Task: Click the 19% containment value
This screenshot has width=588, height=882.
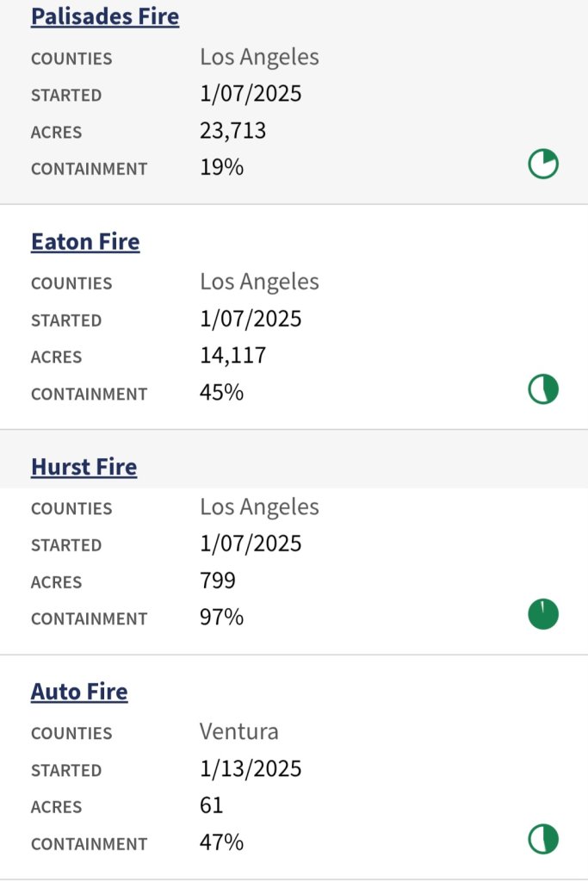Action: click(x=221, y=167)
